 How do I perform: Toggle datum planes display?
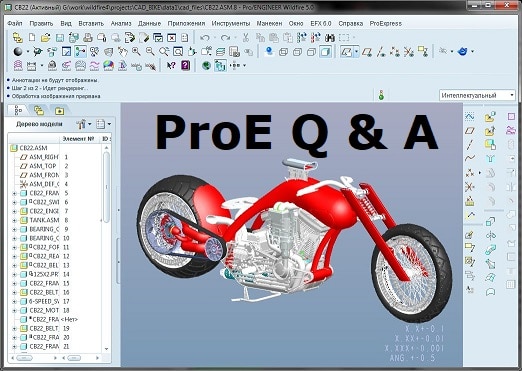(367, 52)
